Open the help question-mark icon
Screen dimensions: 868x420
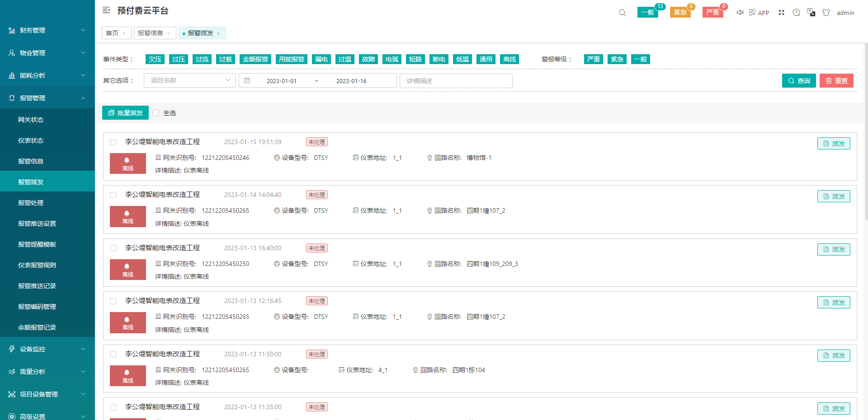tap(797, 13)
